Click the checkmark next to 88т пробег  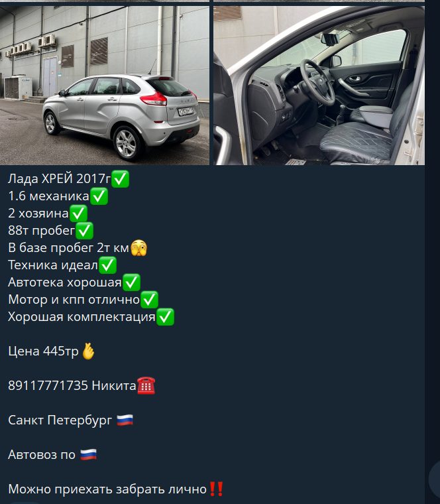tap(84, 231)
